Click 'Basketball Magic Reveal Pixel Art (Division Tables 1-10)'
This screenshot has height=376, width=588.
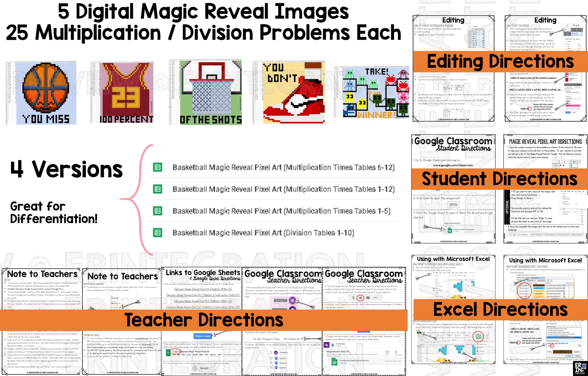point(263,233)
